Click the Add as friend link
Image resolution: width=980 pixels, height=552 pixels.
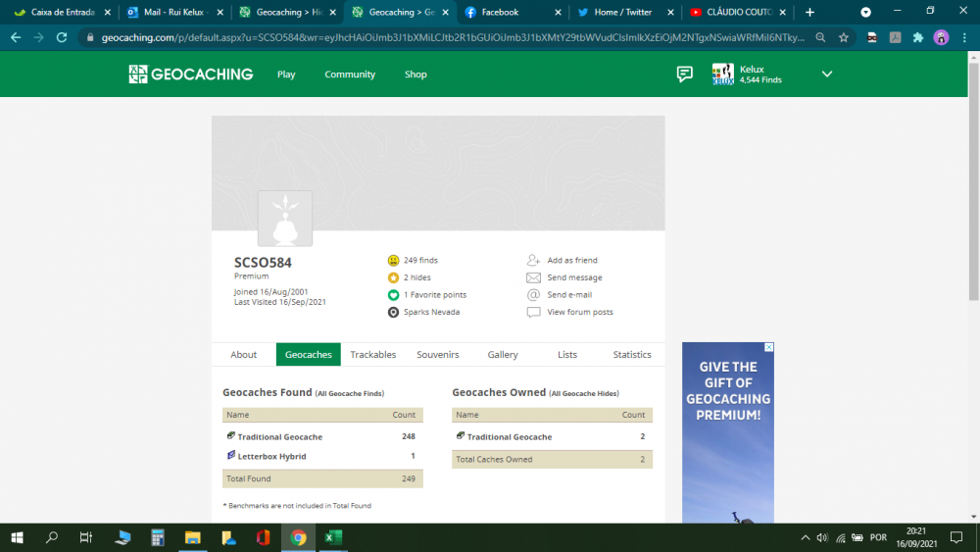coord(572,260)
